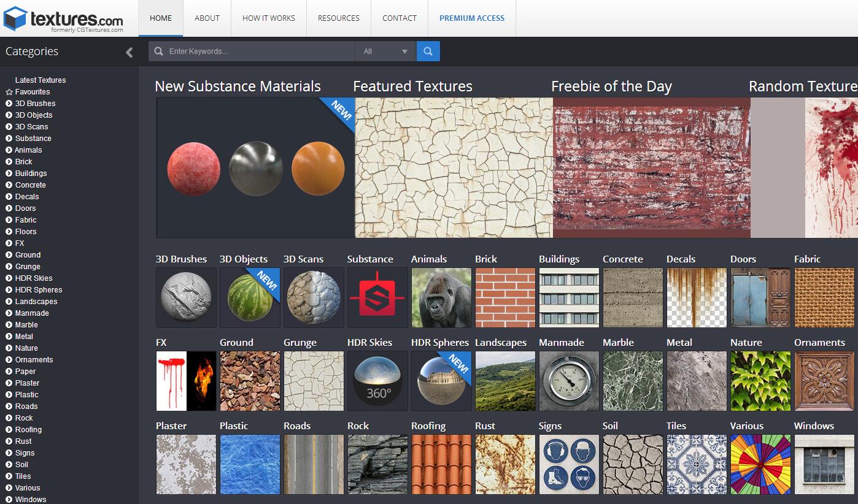Type in the Enter Keywords search field
858x504 pixels.
point(252,52)
